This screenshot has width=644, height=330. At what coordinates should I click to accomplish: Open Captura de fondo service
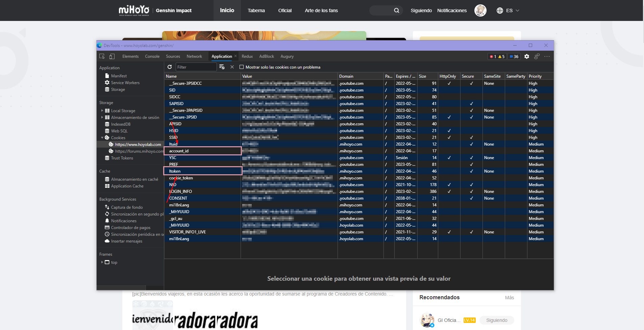tap(127, 207)
